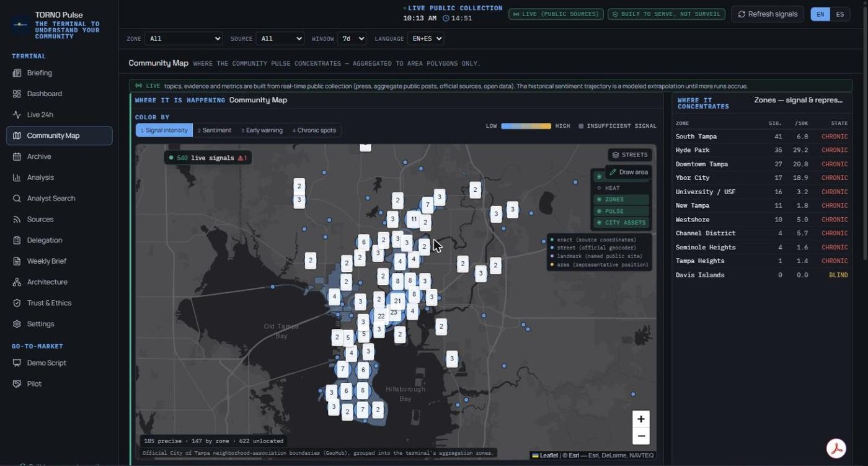Toggle the PULSE map layer

[620, 212]
